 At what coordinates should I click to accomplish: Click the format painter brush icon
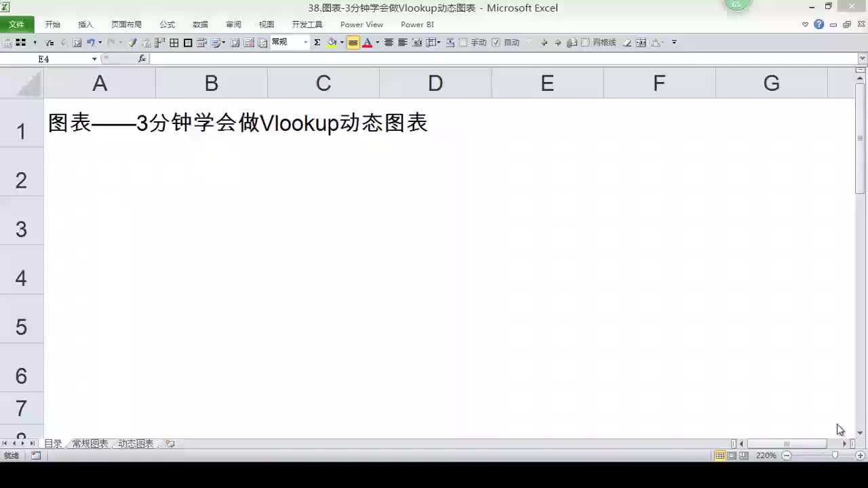click(132, 42)
